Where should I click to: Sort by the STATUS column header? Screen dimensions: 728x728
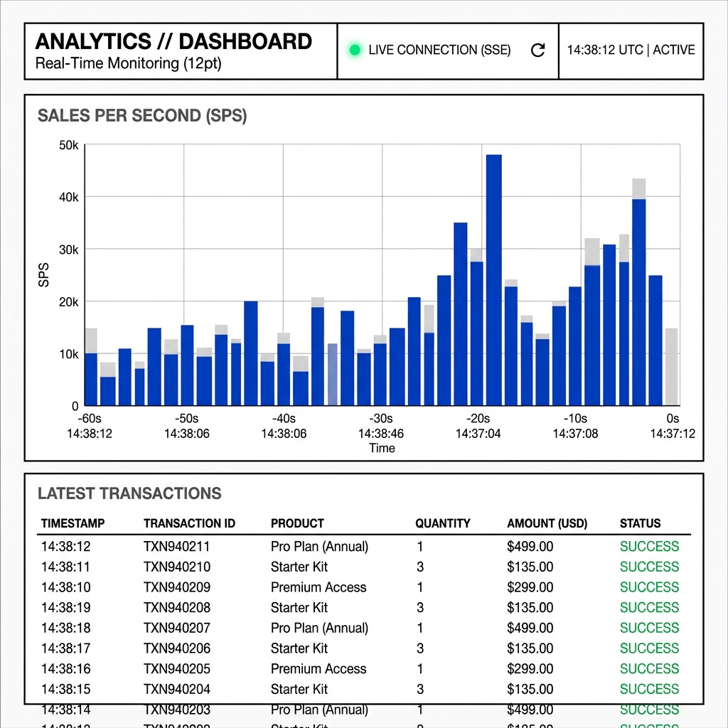(x=640, y=523)
